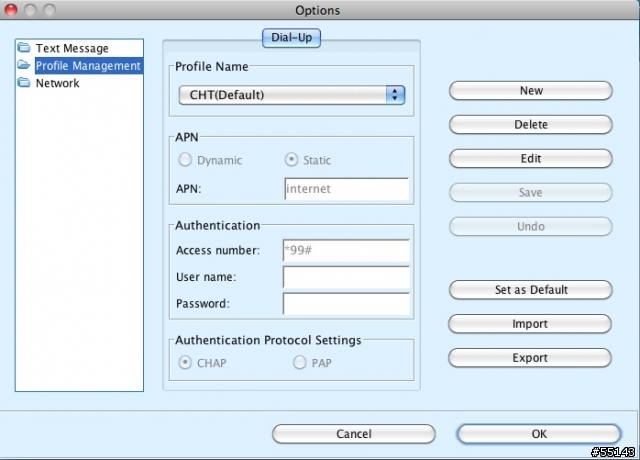The width and height of the screenshot is (640, 460).
Task: Click the Profile Name dropdown stepper arrows
Action: click(395, 95)
